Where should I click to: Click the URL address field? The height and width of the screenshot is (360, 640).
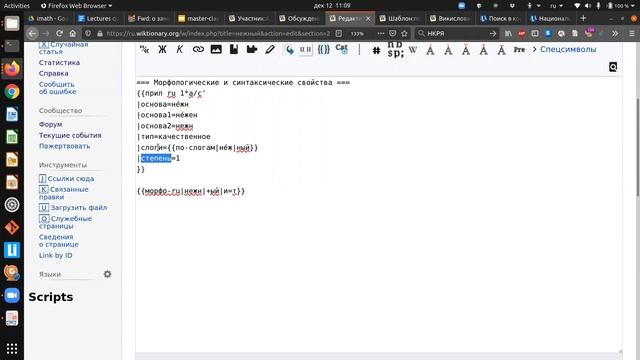click(218, 33)
